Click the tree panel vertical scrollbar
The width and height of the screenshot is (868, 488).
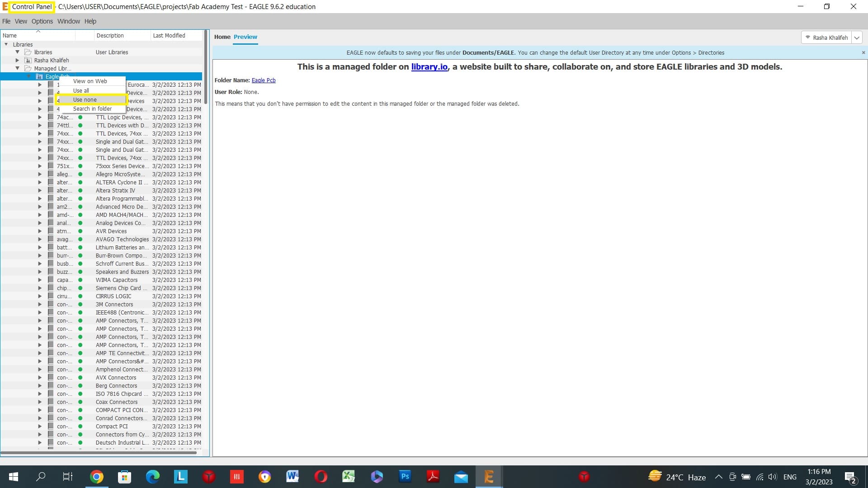[206, 67]
